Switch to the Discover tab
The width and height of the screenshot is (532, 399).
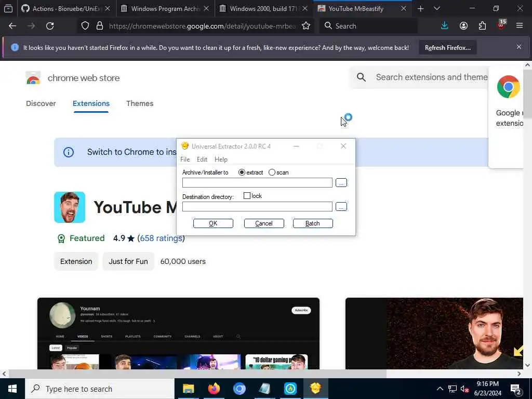(x=41, y=103)
